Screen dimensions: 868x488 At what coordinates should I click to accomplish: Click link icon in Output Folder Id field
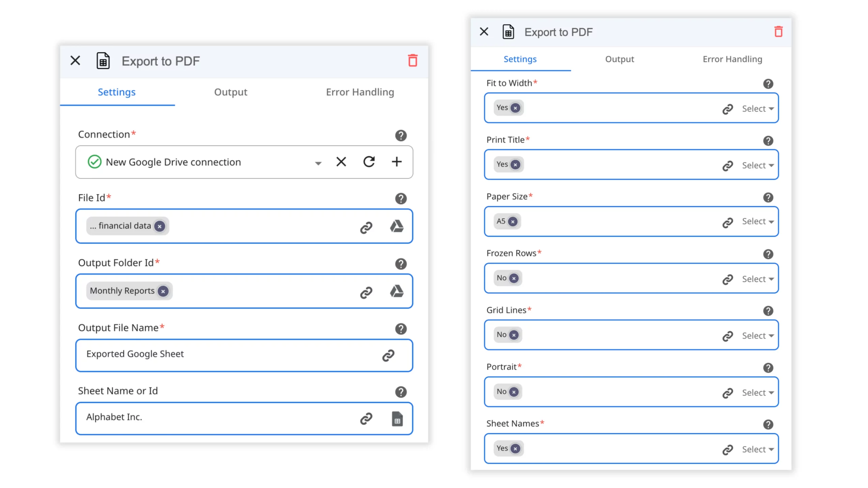click(x=366, y=292)
